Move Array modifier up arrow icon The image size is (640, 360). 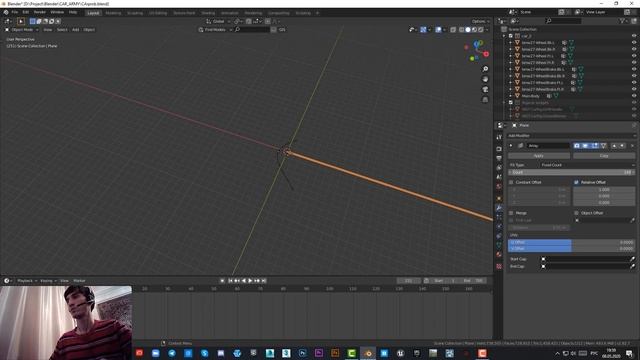[x=614, y=146]
